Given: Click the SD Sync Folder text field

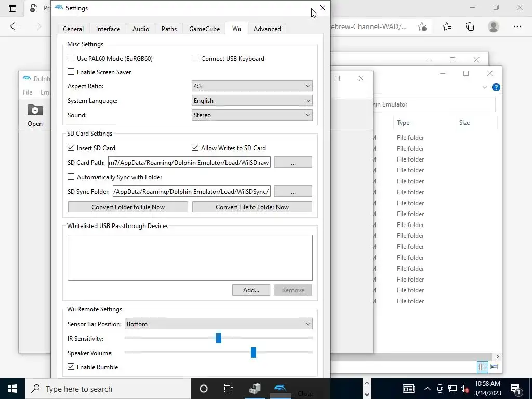Looking at the screenshot, I should coord(192,191).
